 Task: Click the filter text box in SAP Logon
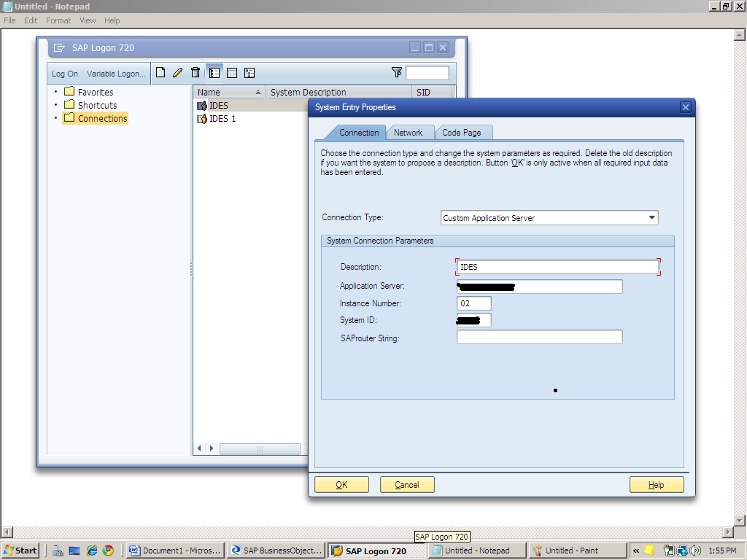(x=427, y=73)
